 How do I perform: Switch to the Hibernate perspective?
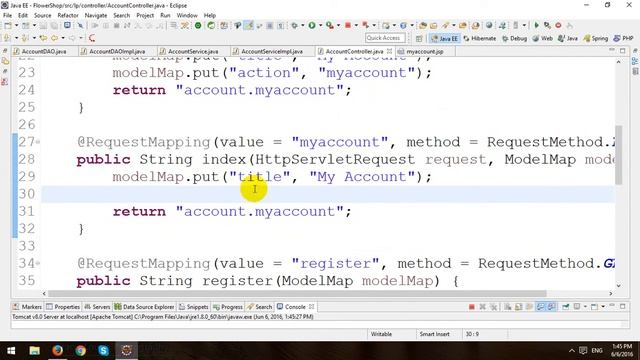480,38
